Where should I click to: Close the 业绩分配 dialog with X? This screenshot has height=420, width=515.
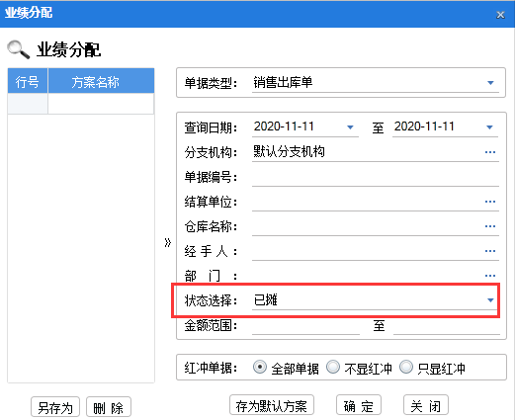coord(500,15)
